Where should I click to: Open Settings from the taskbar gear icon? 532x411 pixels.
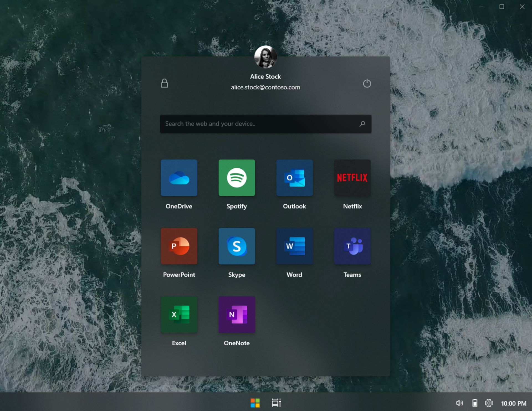pos(489,403)
